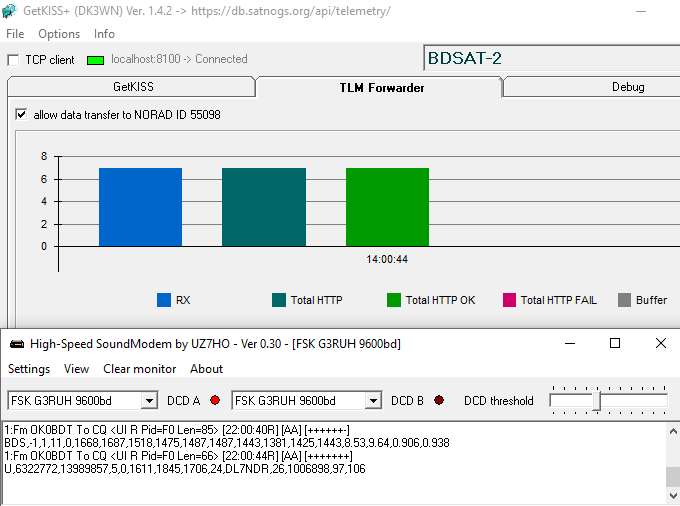Screen dimensions: 680x506
Task: Open the channel B FSK G3RUH 9600bd dropdown
Action: (x=373, y=401)
